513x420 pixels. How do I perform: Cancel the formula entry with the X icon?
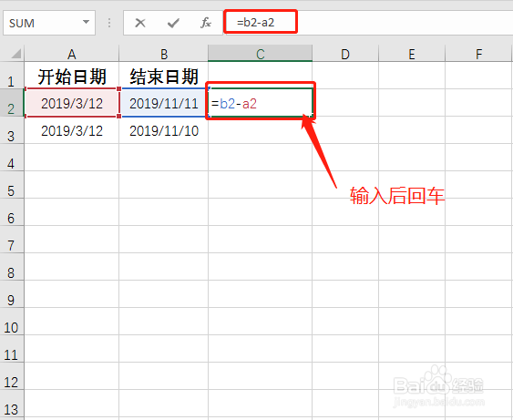[140, 23]
